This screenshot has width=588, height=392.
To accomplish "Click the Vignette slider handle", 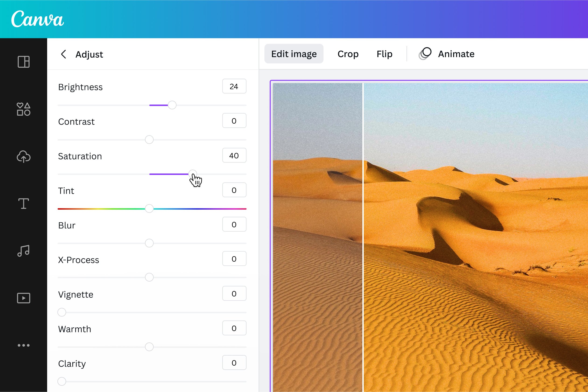I will [x=62, y=312].
